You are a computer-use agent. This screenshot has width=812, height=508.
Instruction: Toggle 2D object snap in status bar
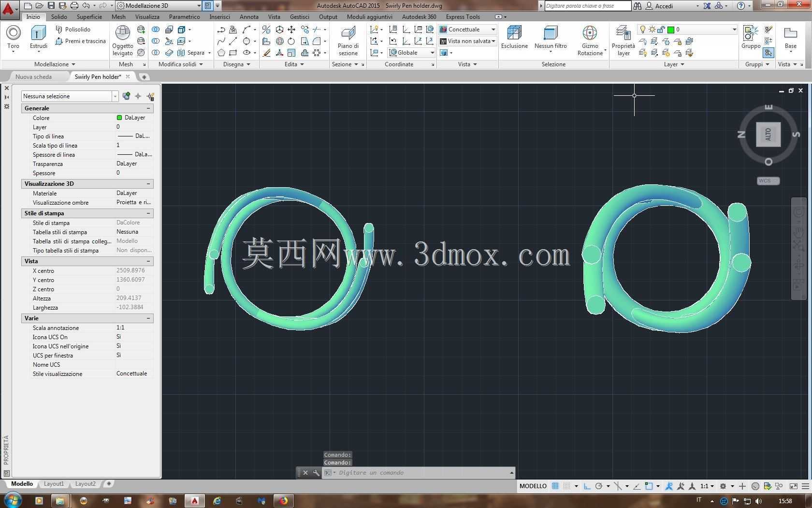[649, 486]
